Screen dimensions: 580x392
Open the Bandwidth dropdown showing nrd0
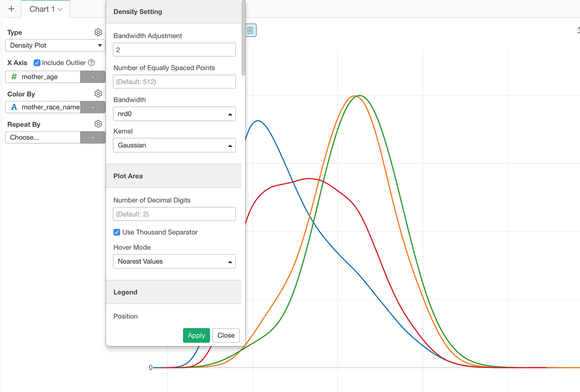(174, 113)
